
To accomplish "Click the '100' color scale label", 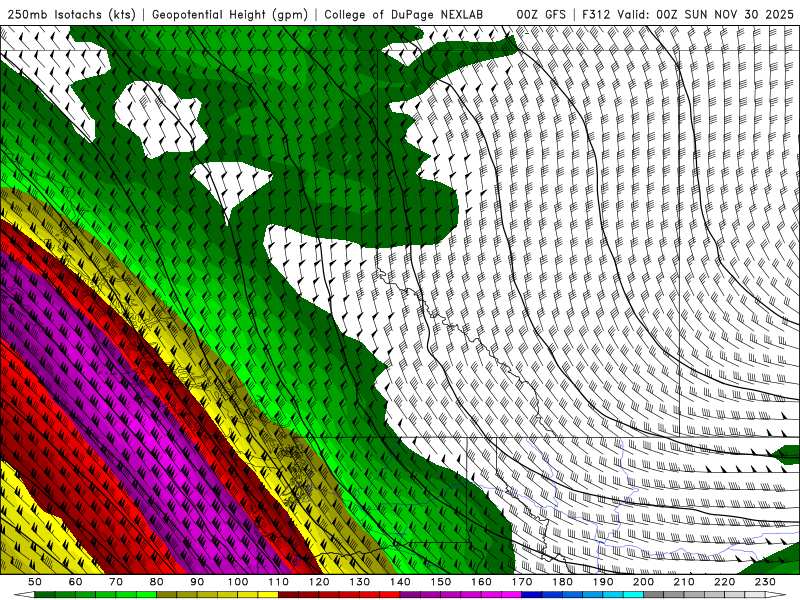I will (238, 582).
